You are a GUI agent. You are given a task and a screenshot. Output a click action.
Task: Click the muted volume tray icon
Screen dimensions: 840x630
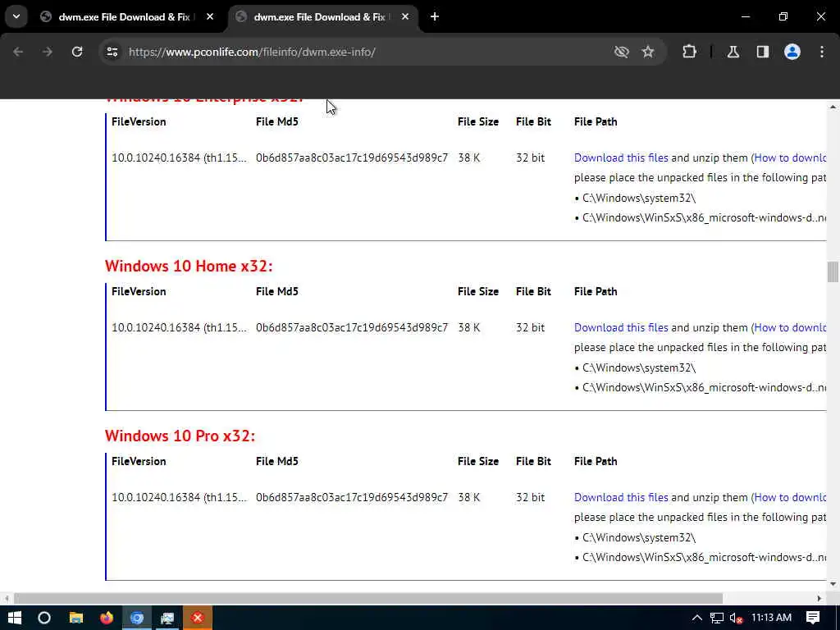[x=737, y=618]
